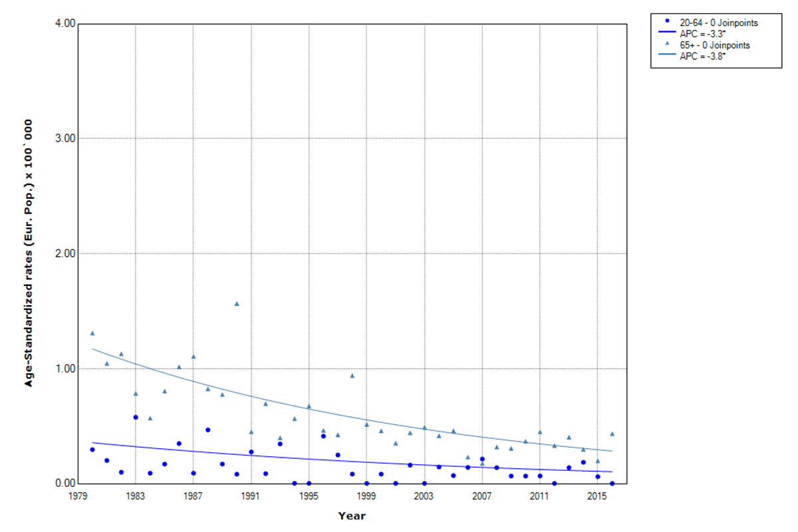The width and height of the screenshot is (798, 532).
Task: Click the 4.00 y-axis tick label
Action: (65, 24)
